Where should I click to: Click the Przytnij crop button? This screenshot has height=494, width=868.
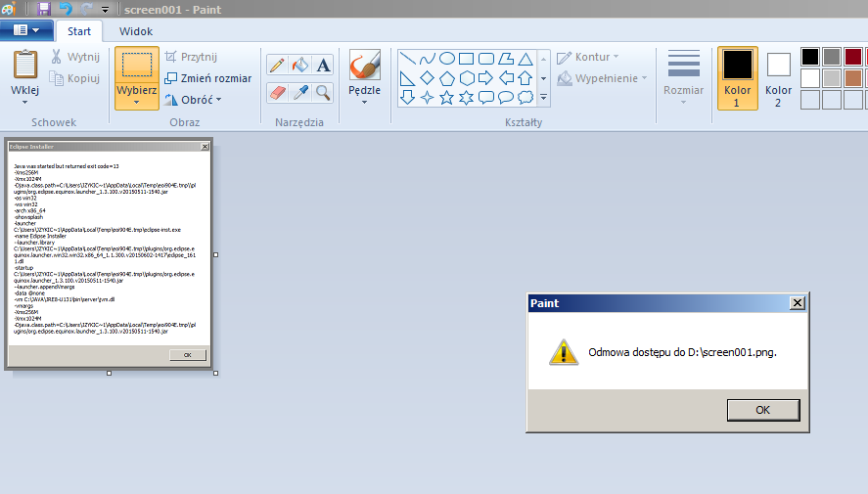[x=192, y=57]
